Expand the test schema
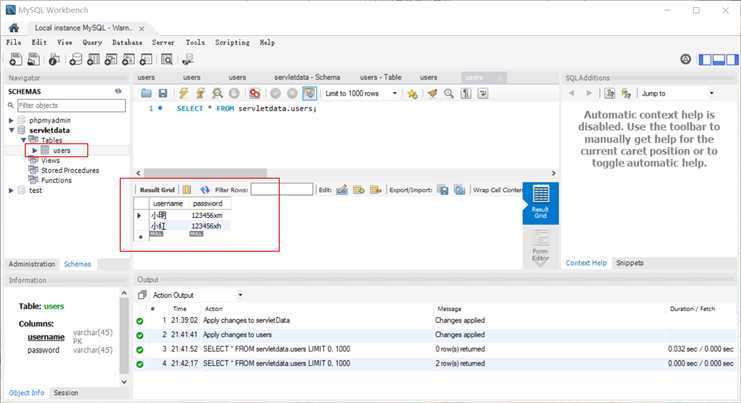 [11, 190]
